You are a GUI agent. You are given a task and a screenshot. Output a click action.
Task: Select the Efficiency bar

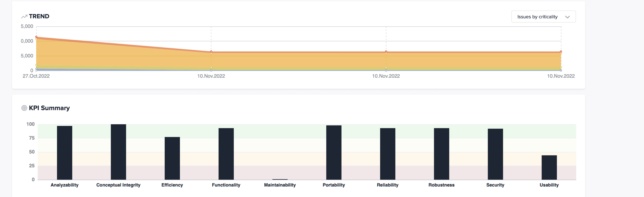(172, 158)
